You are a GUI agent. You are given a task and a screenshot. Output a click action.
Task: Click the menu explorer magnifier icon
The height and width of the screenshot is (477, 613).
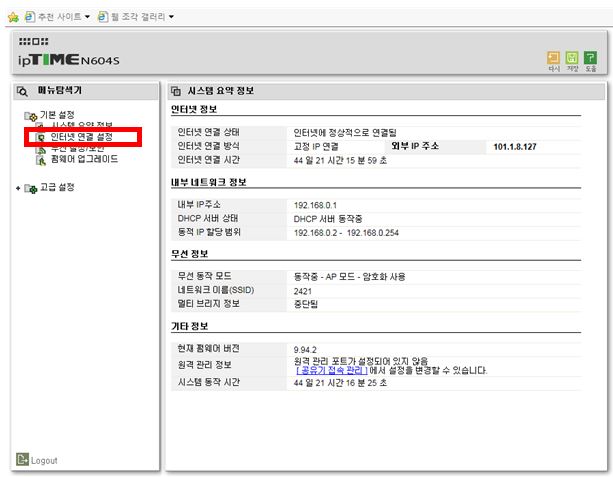[22, 90]
